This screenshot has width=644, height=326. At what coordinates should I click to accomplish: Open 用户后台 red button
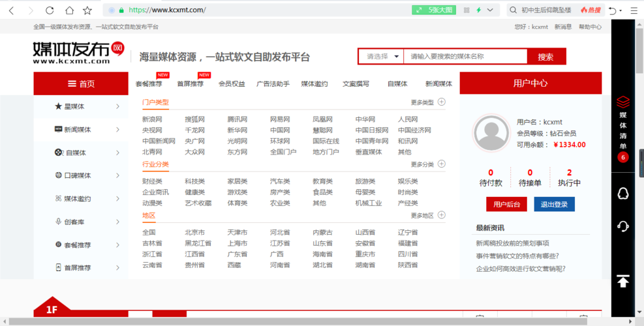coord(506,204)
